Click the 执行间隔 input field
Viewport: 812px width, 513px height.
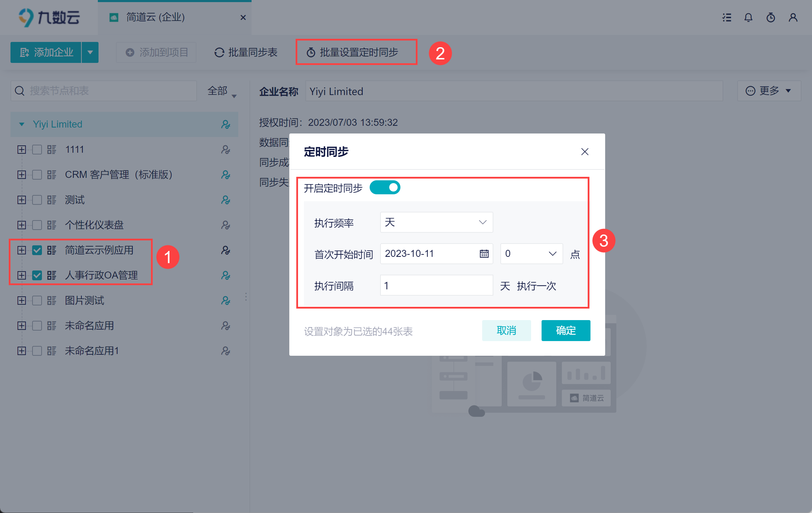[x=436, y=286]
